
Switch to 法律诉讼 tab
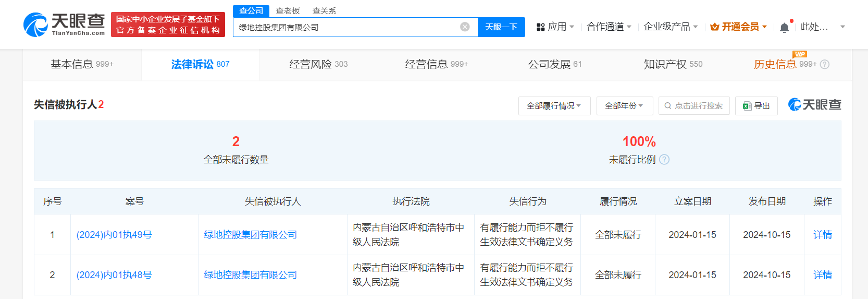[200, 64]
